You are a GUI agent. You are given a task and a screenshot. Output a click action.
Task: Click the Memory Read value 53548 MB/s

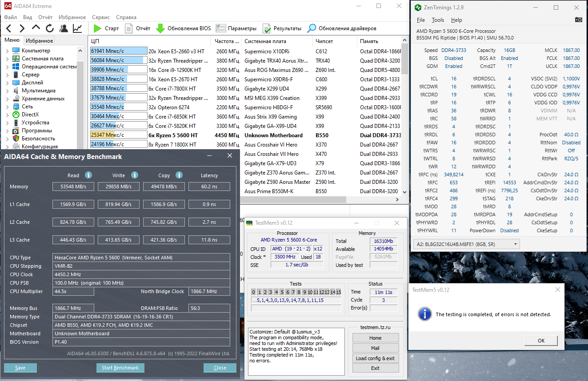pyautogui.click(x=73, y=187)
